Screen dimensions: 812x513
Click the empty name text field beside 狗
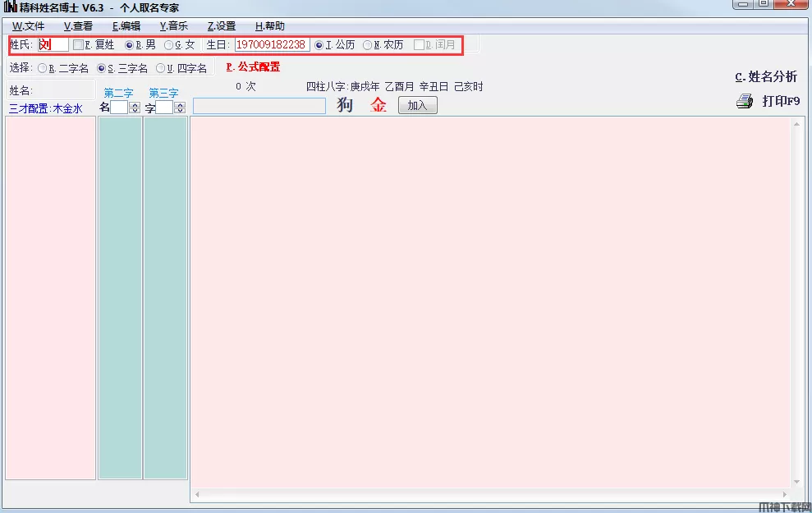pyautogui.click(x=259, y=106)
